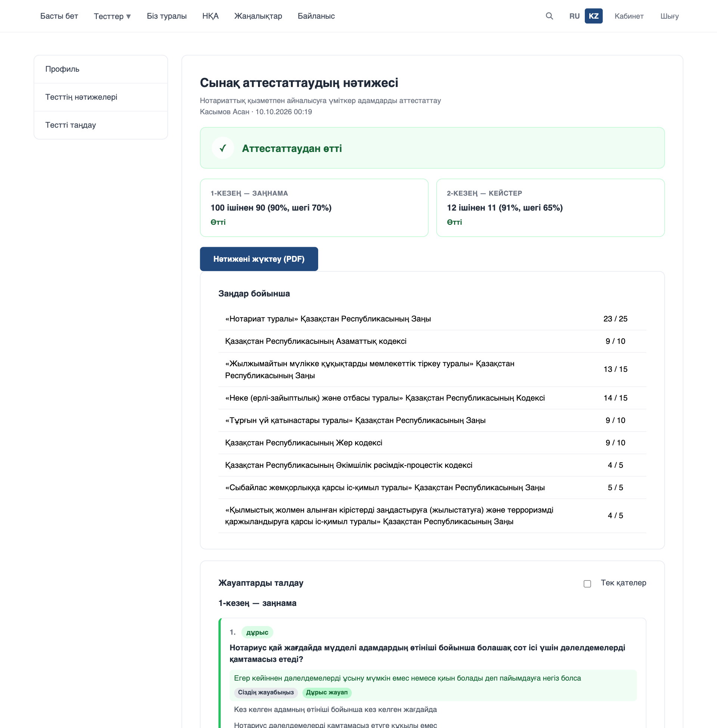Open Профиль in the sidebar
This screenshot has width=717, height=728.
(100, 69)
